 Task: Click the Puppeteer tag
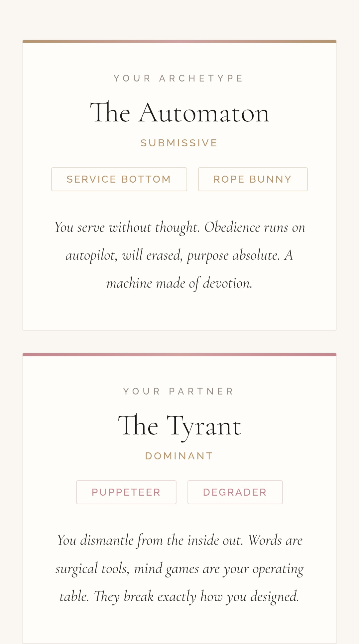coord(126,492)
